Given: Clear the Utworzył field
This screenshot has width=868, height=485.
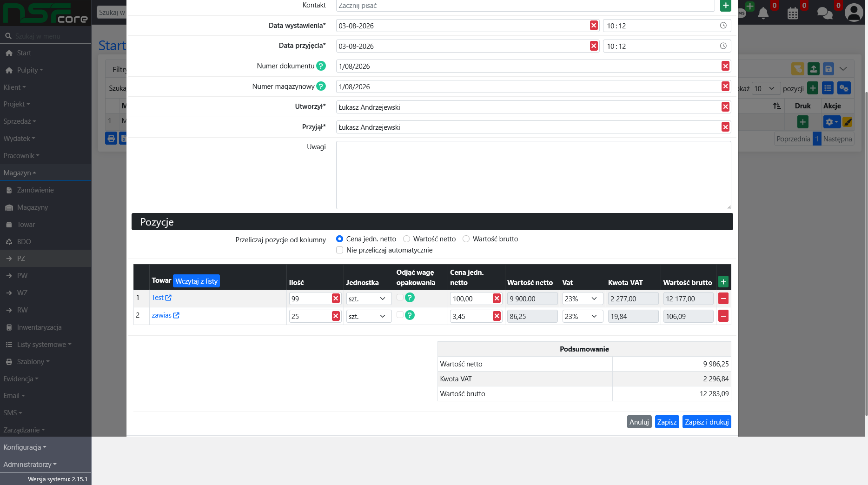Looking at the screenshot, I should click(725, 107).
